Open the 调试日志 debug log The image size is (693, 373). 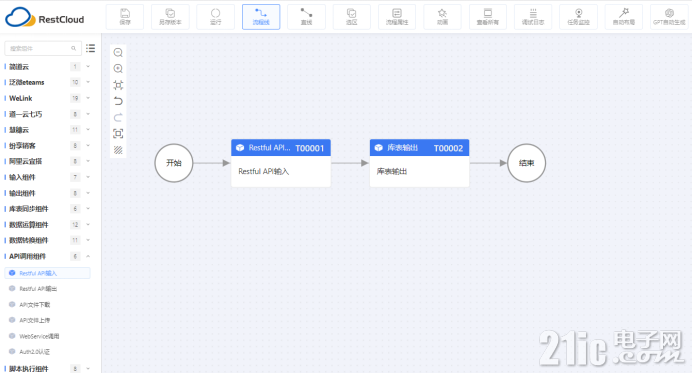pos(533,17)
